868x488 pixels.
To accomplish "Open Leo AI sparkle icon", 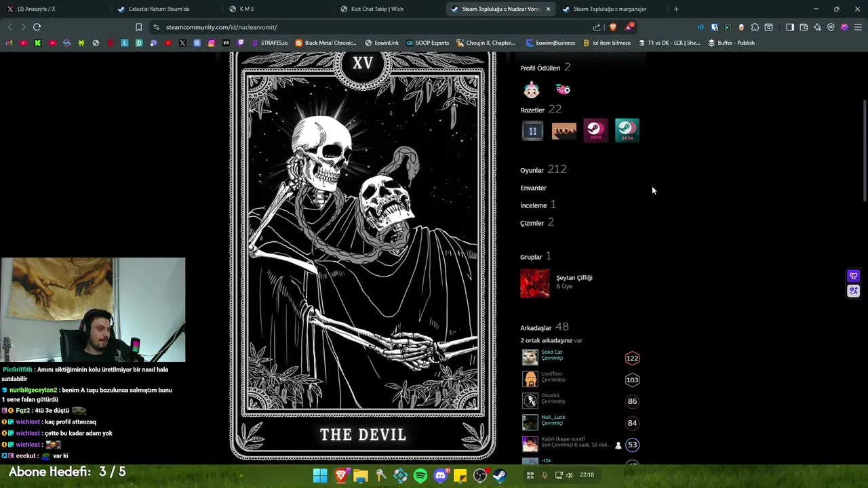I will point(817,27).
